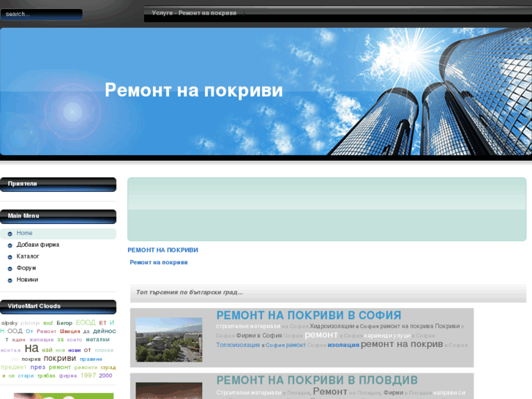Click the '1997' tag in the cloud
Screen dimensions: 532x399
click(x=89, y=376)
